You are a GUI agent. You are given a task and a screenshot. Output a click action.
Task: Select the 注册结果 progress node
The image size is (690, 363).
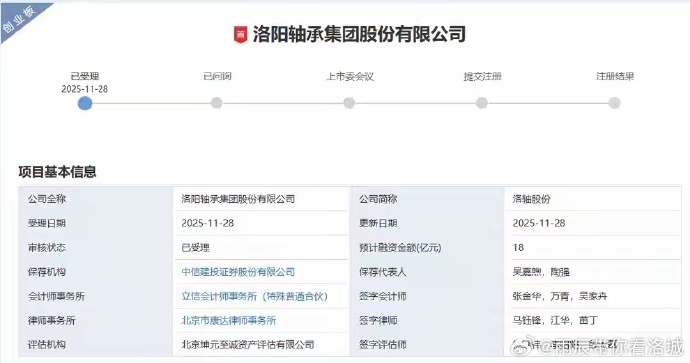click(614, 103)
